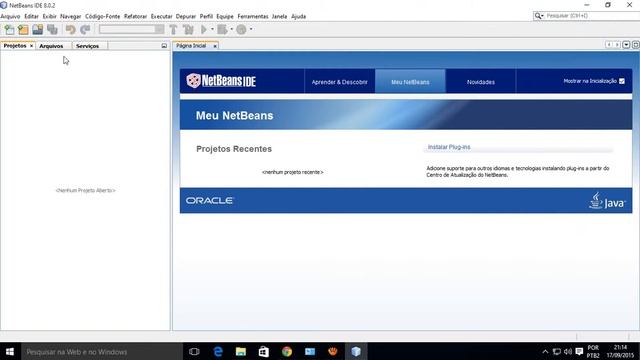The image size is (640, 360).
Task: Open the volume control in system tray
Action: pos(568,351)
